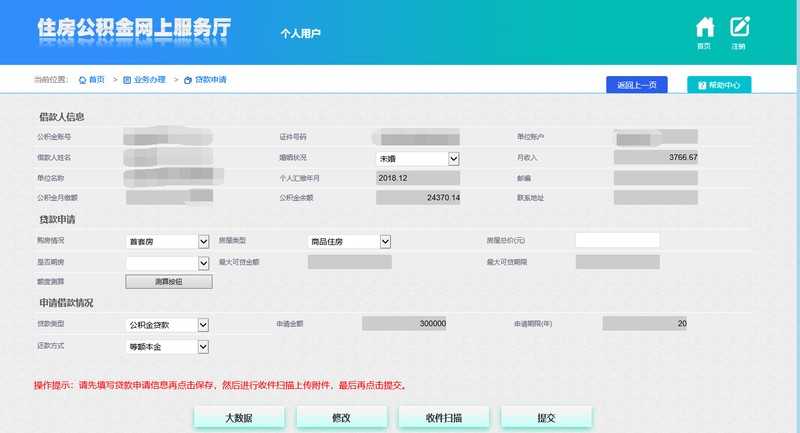
Task: Submit the form with 提交
Action: (546, 417)
